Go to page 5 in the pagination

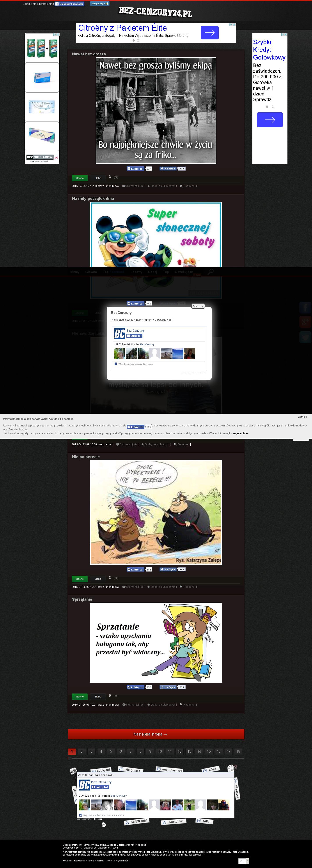pos(111,751)
